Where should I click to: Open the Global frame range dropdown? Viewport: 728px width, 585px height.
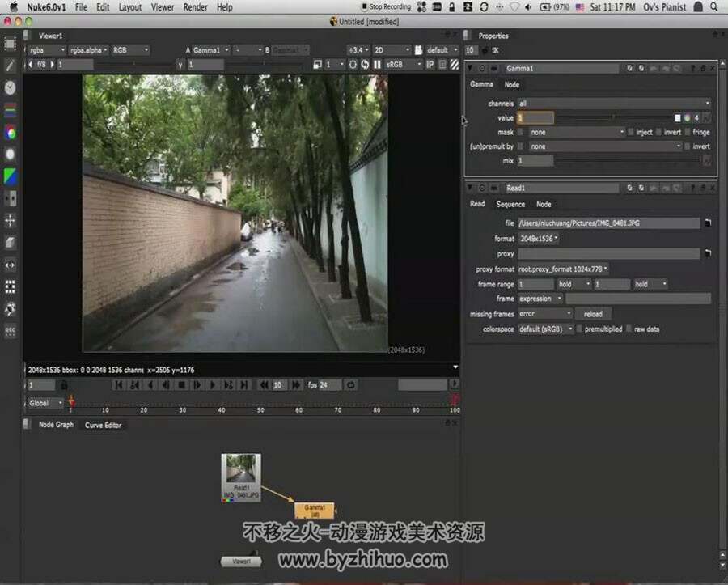[44, 403]
